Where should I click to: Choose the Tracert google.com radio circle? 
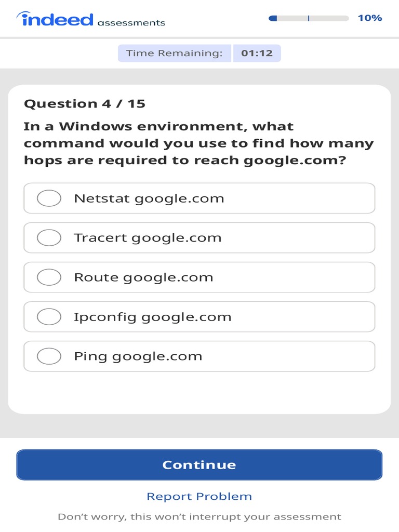coord(49,237)
